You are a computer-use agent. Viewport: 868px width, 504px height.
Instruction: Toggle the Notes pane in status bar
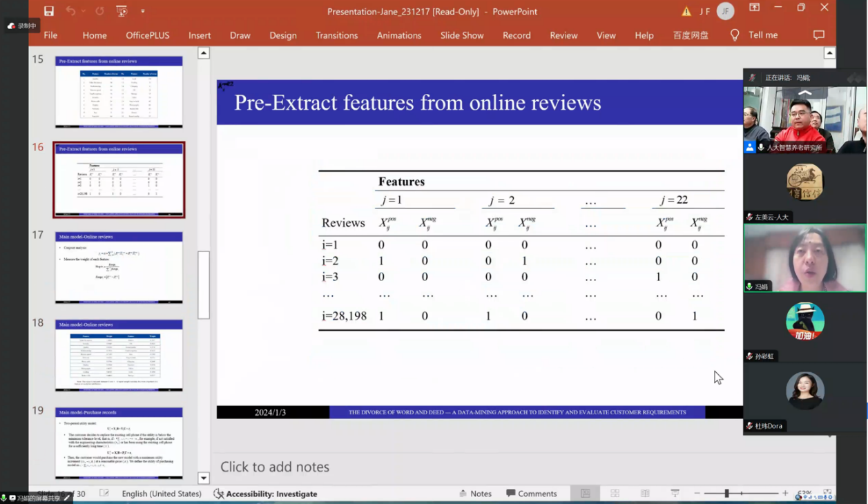475,494
